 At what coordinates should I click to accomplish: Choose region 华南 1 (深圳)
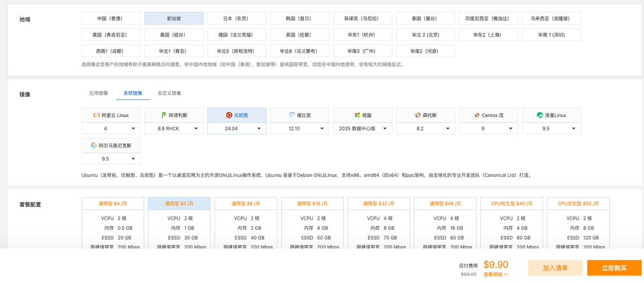pyautogui.click(x=551, y=35)
